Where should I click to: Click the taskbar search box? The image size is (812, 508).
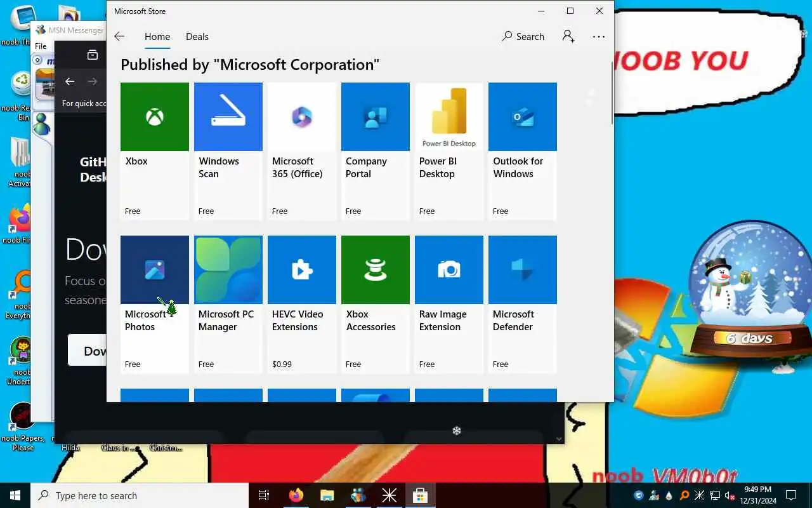point(140,495)
